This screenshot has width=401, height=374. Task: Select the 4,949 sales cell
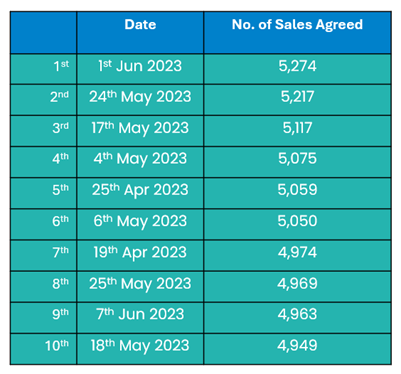[297, 349]
